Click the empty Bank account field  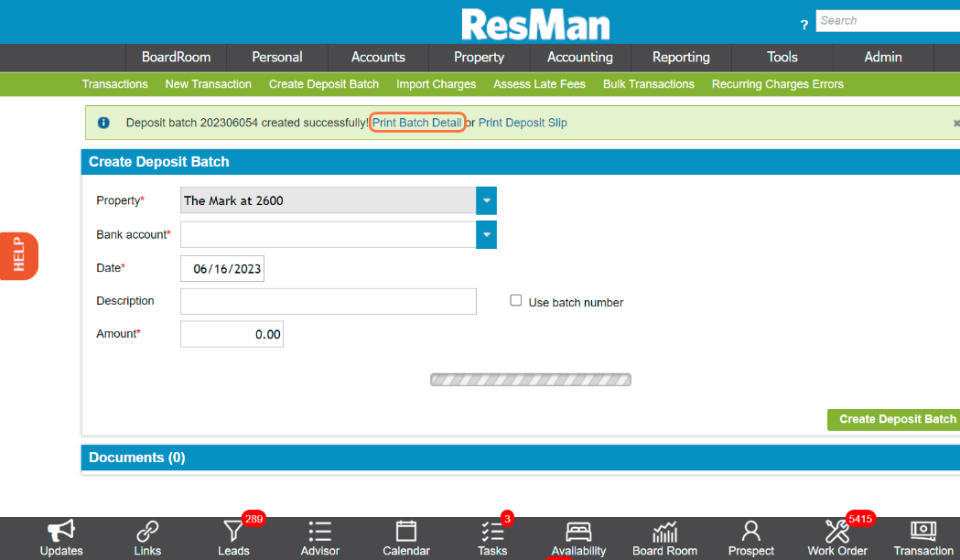[329, 234]
